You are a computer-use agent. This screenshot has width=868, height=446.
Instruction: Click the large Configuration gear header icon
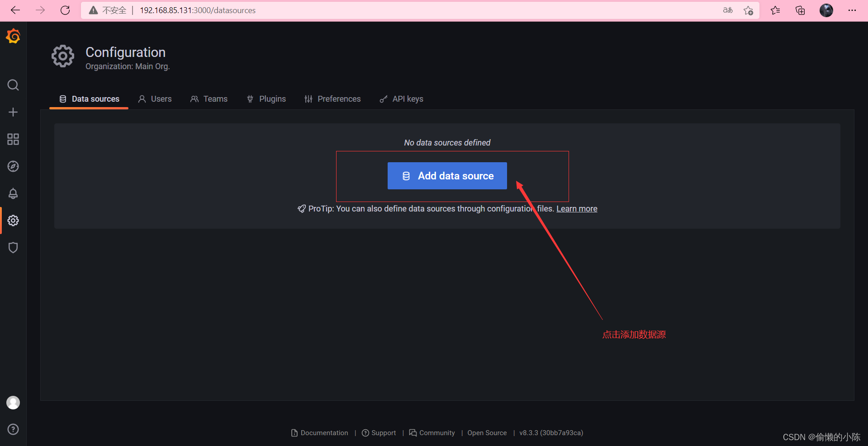coord(63,56)
